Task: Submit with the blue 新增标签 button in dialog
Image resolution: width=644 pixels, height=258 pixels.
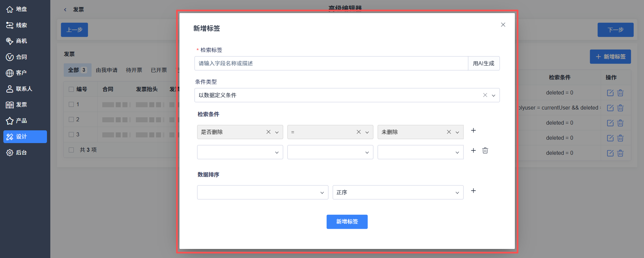Action: pos(347,222)
